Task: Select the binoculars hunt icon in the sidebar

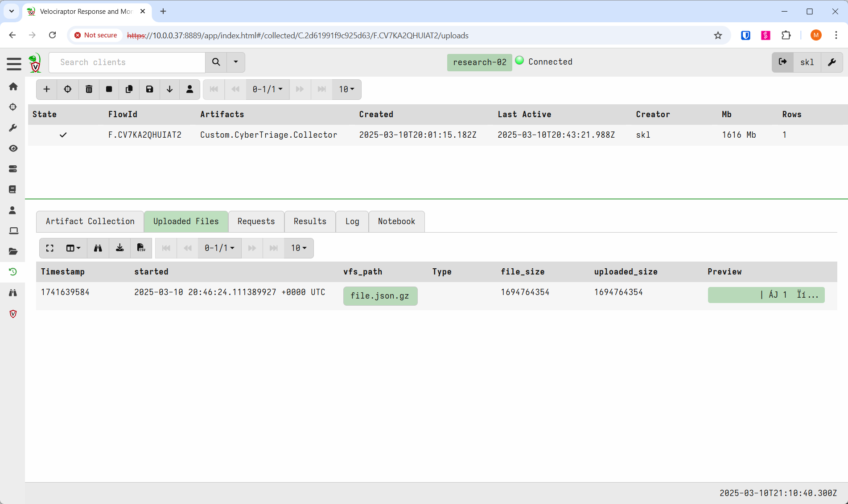Action: pos(13,293)
